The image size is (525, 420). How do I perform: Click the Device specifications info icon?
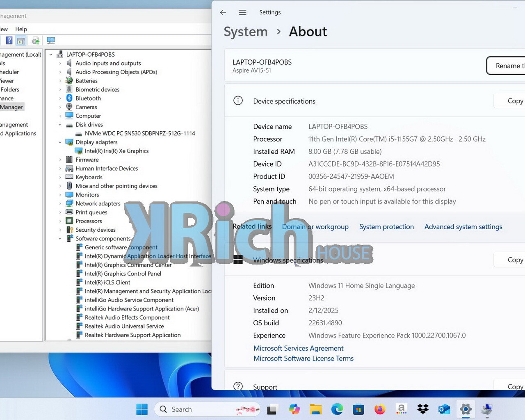point(238,100)
